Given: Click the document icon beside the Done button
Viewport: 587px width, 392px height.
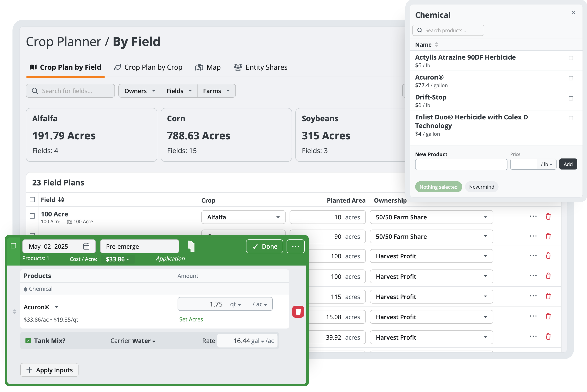Looking at the screenshot, I should click(x=191, y=246).
